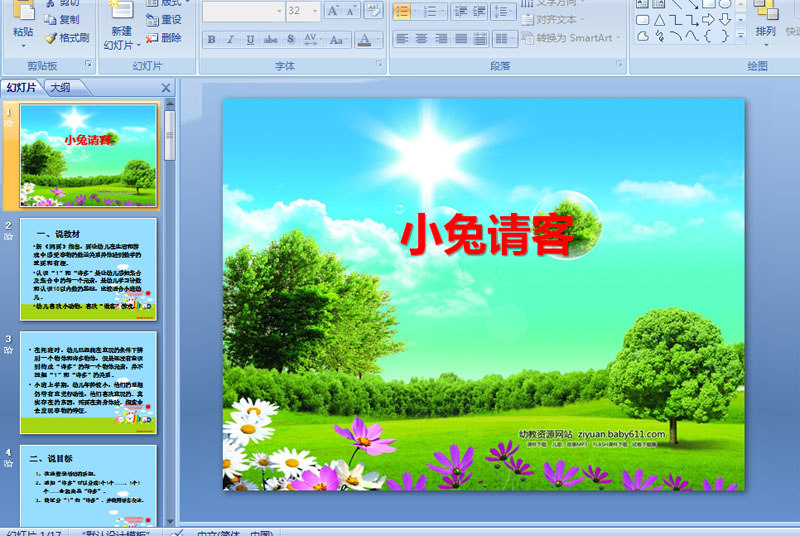Toggle italic formatting
The height and width of the screenshot is (536, 800).
231,39
